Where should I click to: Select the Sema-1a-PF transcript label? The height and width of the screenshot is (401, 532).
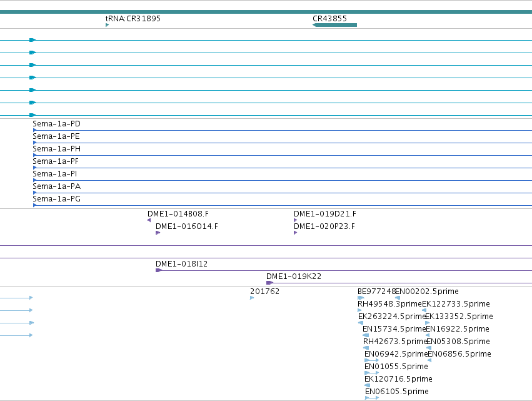(x=56, y=161)
